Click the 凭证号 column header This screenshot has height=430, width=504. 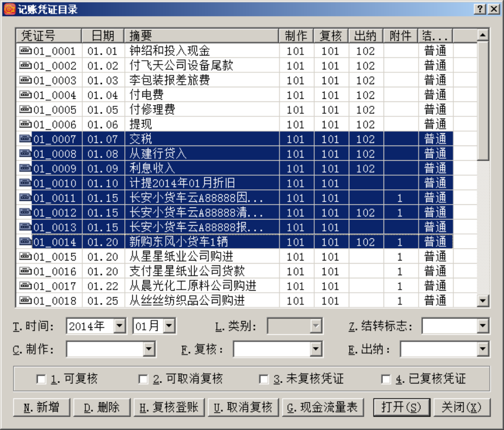click(x=48, y=35)
